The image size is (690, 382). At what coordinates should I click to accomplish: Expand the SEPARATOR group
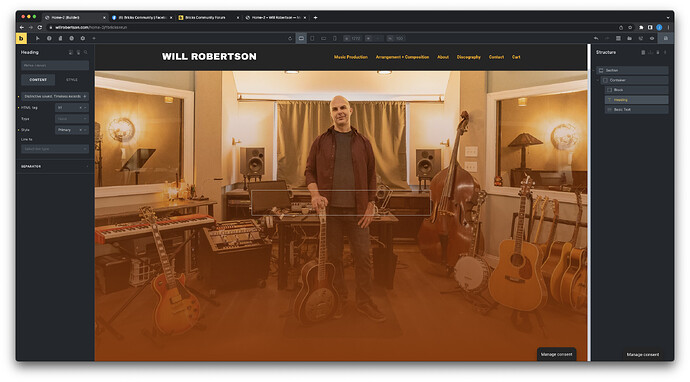pos(55,166)
